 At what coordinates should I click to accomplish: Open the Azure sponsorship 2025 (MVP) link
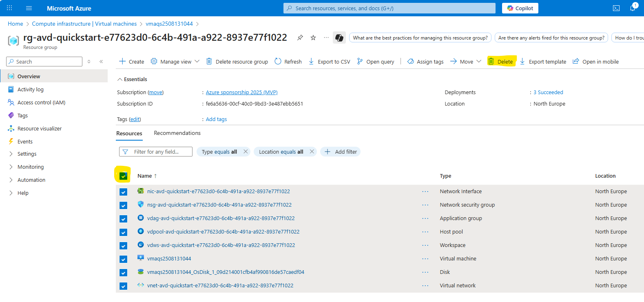coord(241,92)
